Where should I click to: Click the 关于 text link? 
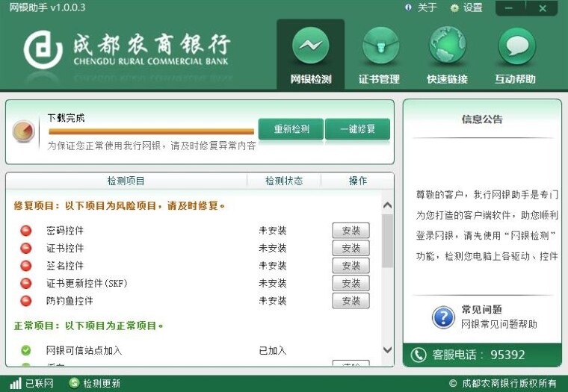[x=427, y=7]
